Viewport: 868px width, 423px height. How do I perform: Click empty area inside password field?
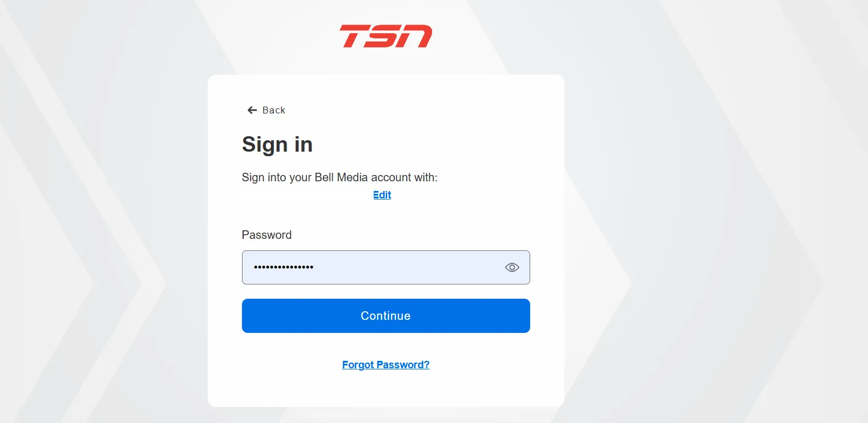click(x=411, y=267)
